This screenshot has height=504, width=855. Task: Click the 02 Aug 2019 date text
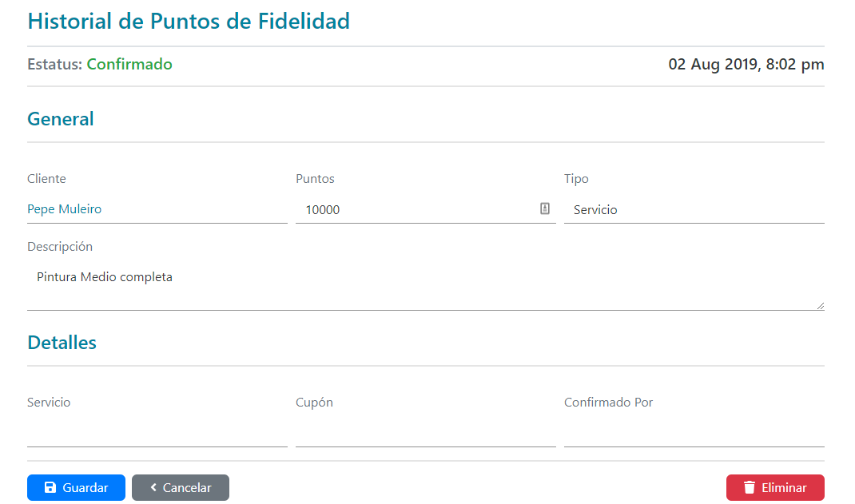[746, 65]
